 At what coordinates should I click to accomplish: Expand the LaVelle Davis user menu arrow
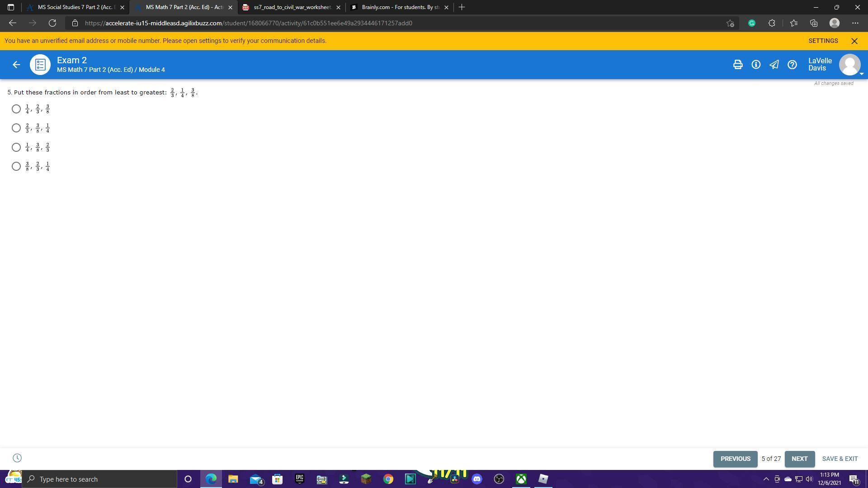(x=861, y=74)
